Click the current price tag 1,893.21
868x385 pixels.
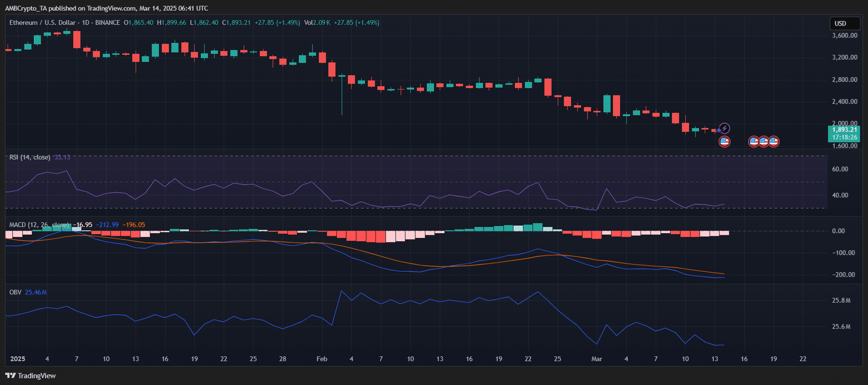click(845, 130)
